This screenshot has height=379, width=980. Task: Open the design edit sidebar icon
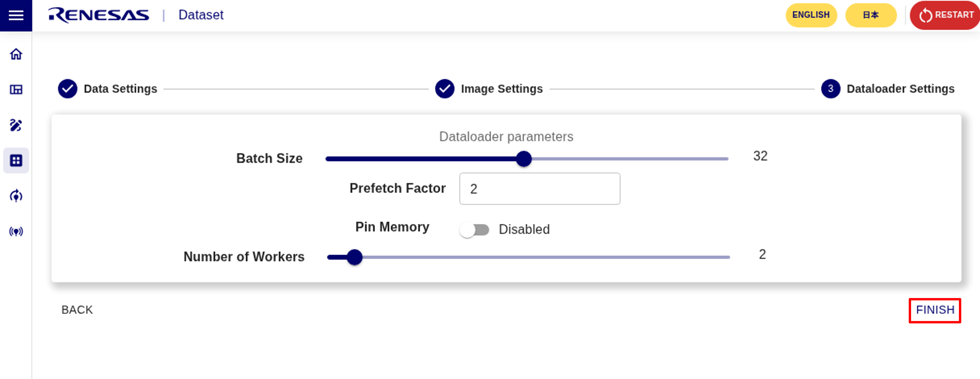[x=16, y=125]
